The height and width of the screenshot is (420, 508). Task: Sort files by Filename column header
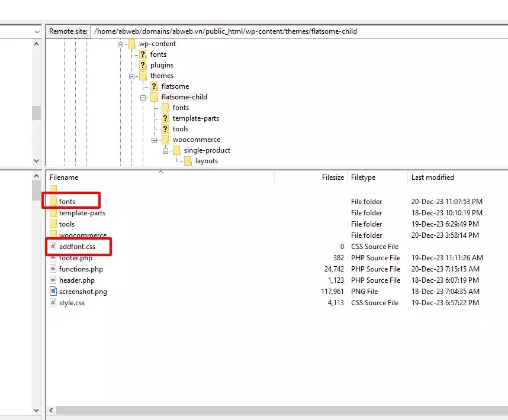(64, 177)
